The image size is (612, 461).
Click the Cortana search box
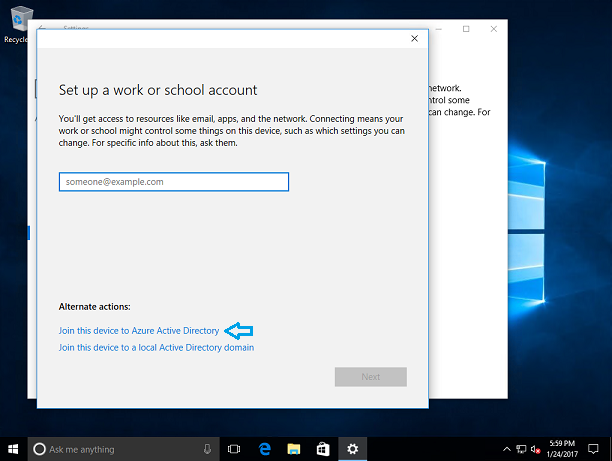click(x=123, y=449)
